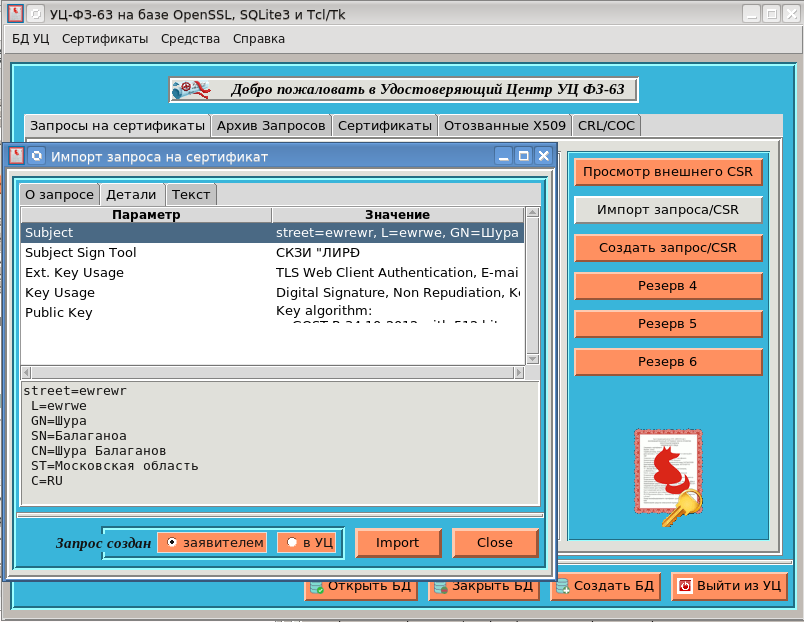Maximize the import request dialog
Image resolution: width=804 pixels, height=622 pixels.
(523, 156)
